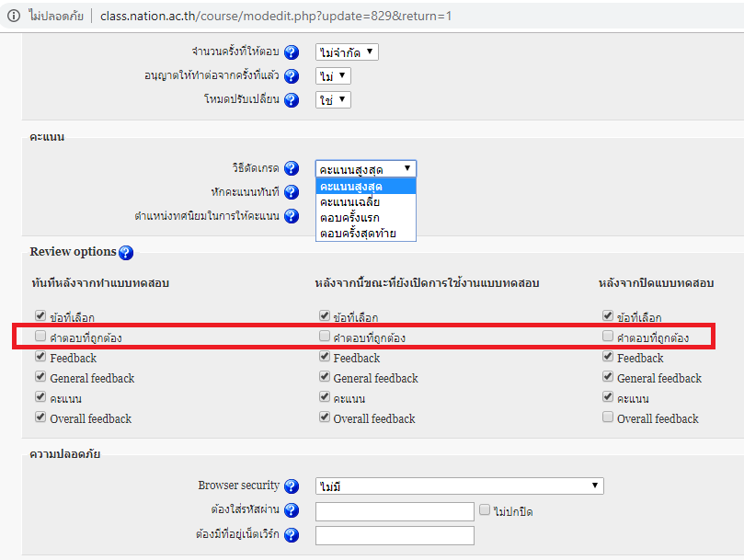Select คะแนนเฉลี่ย from the grading list
Viewport: 744px width, 560px height.
coord(350,201)
